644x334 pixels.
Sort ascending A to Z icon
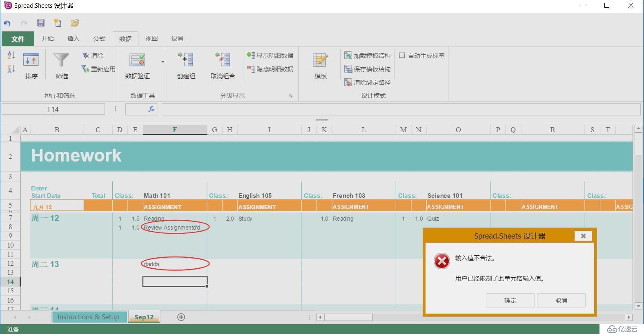(11, 55)
